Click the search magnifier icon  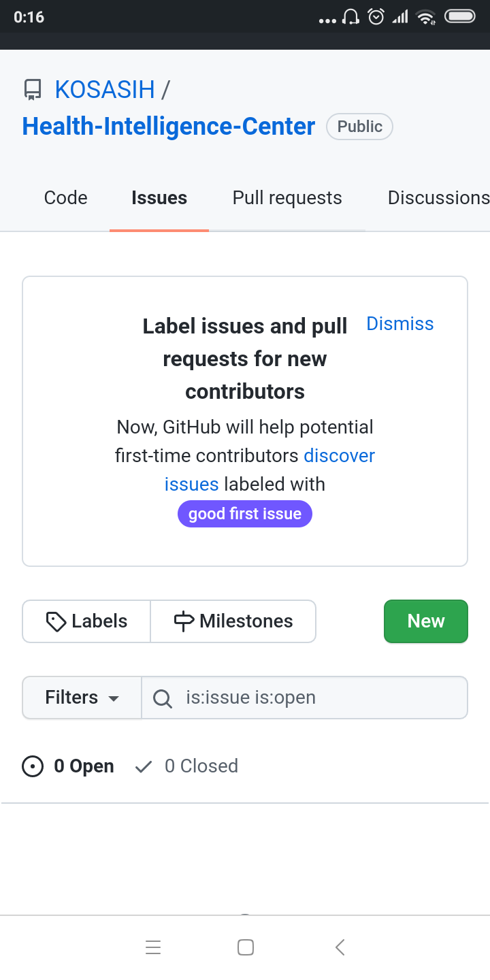tap(162, 698)
